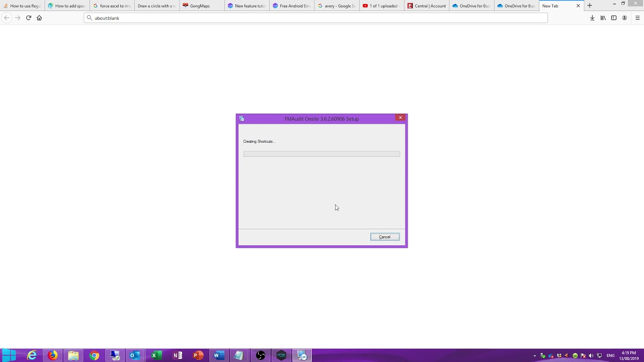The width and height of the screenshot is (644, 362).
Task: Open Outlook from the taskbar
Action: 135,355
